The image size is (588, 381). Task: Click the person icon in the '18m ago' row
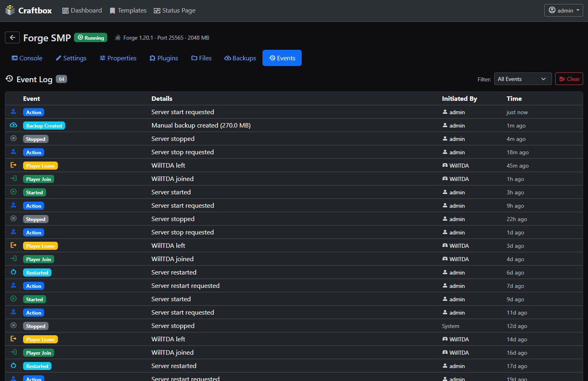pyautogui.click(x=13, y=152)
